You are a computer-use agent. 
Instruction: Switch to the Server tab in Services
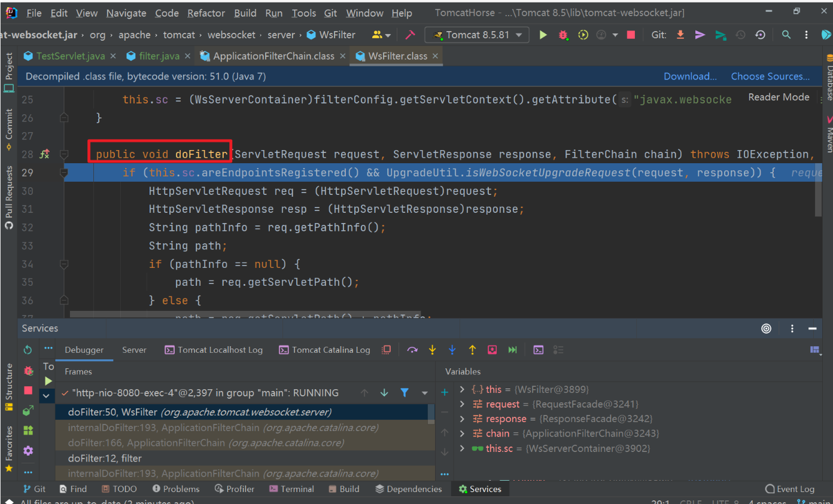[134, 350]
